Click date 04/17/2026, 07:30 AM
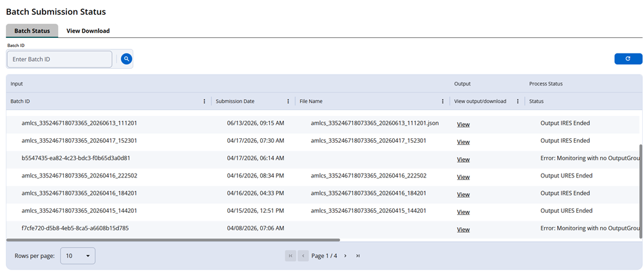This screenshot has height=274, width=644. coord(256,140)
